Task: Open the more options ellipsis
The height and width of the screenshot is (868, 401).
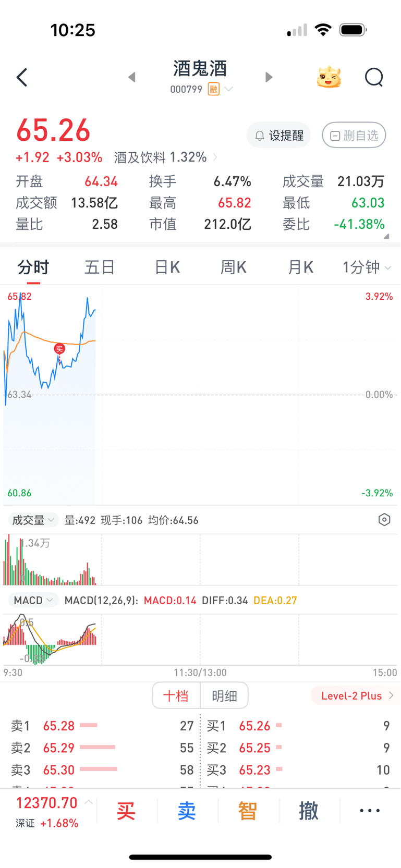Action: coord(370,811)
